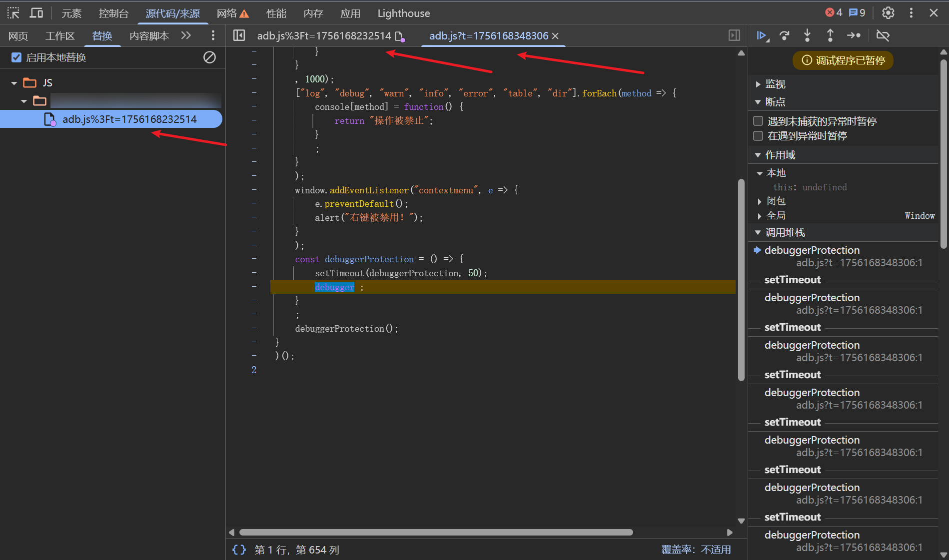Resume script execution in debugger
The height and width of the screenshot is (560, 949).
762,35
